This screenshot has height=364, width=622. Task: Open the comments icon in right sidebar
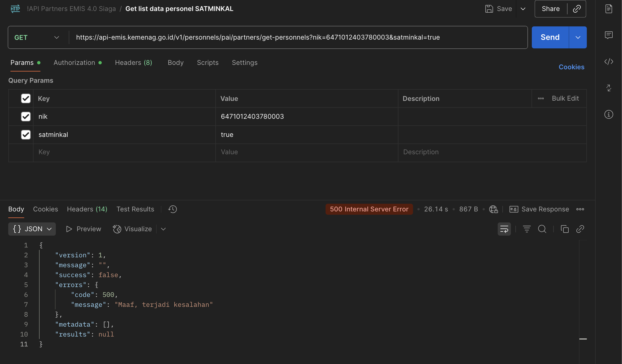609,35
